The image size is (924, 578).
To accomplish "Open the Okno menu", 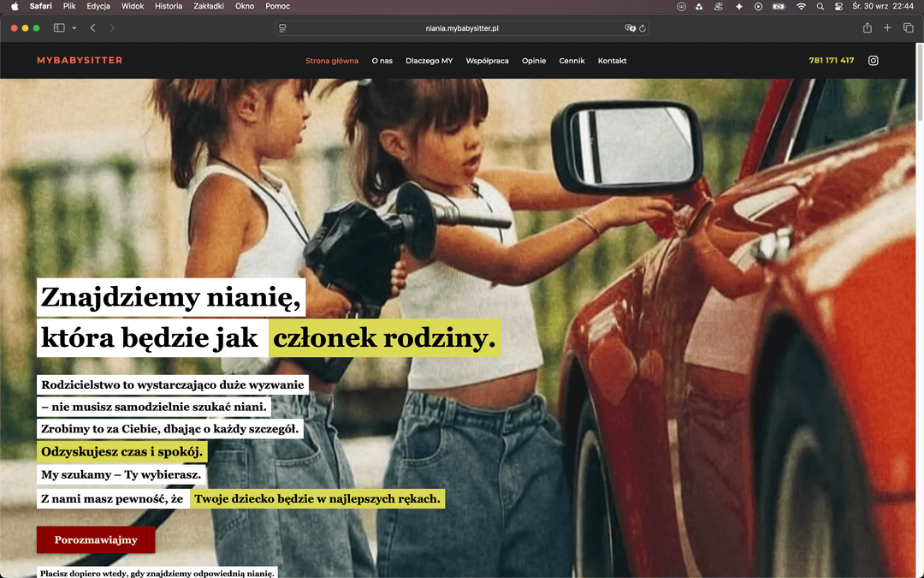I will pos(245,7).
